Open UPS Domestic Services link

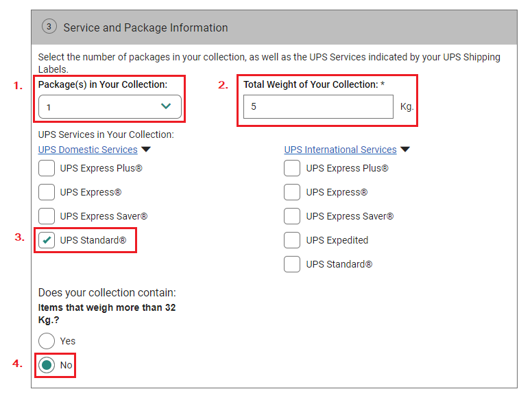tap(88, 150)
